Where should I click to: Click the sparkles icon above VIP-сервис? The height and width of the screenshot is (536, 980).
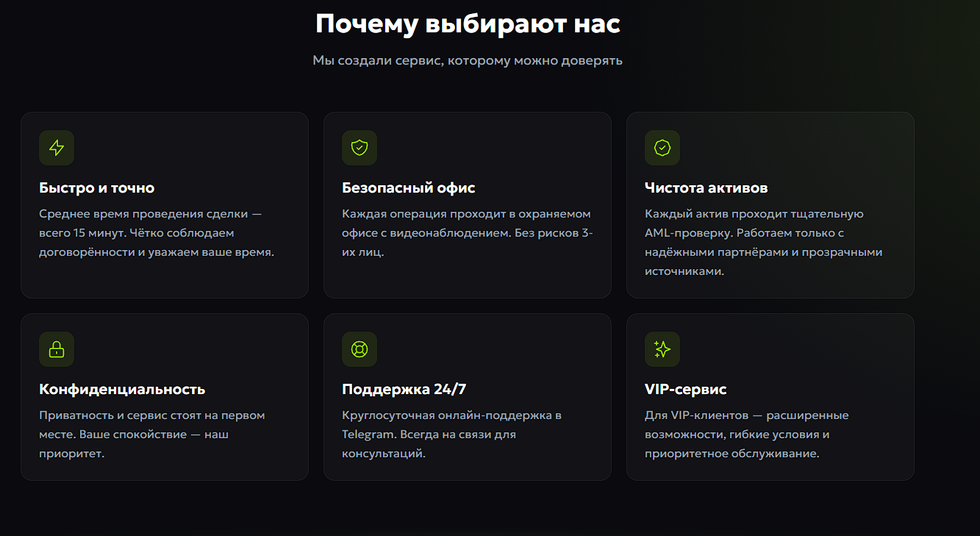[x=662, y=349]
